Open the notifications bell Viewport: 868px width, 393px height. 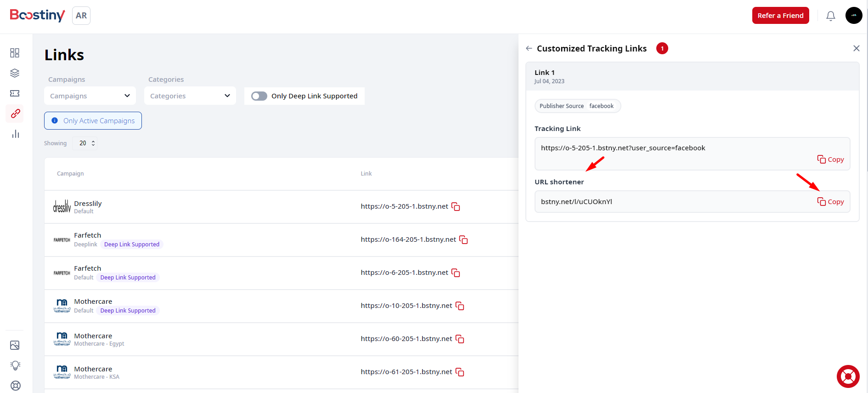click(830, 16)
